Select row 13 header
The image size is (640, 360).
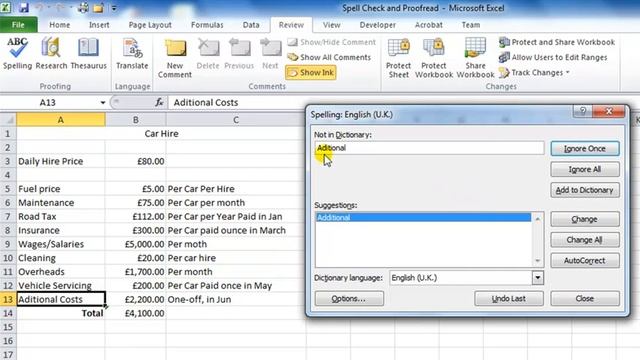[x=8, y=299]
